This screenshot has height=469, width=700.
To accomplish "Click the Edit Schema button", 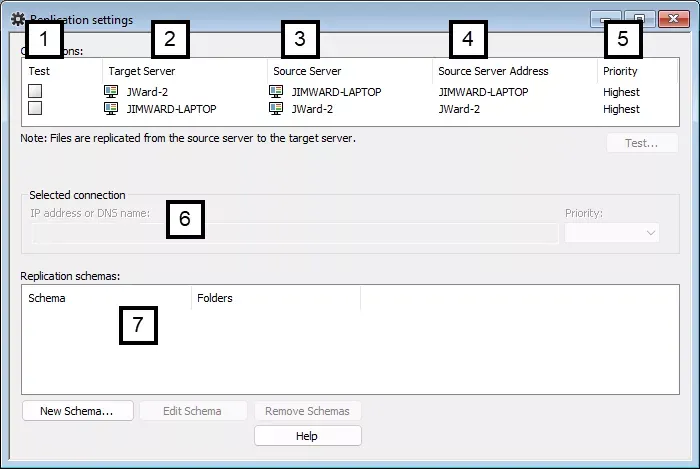I will (193, 411).
